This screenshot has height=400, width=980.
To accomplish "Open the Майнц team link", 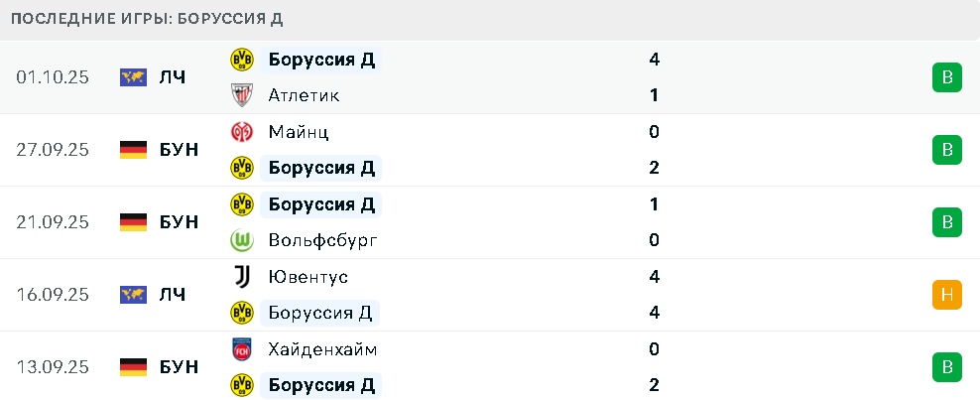I will (299, 132).
